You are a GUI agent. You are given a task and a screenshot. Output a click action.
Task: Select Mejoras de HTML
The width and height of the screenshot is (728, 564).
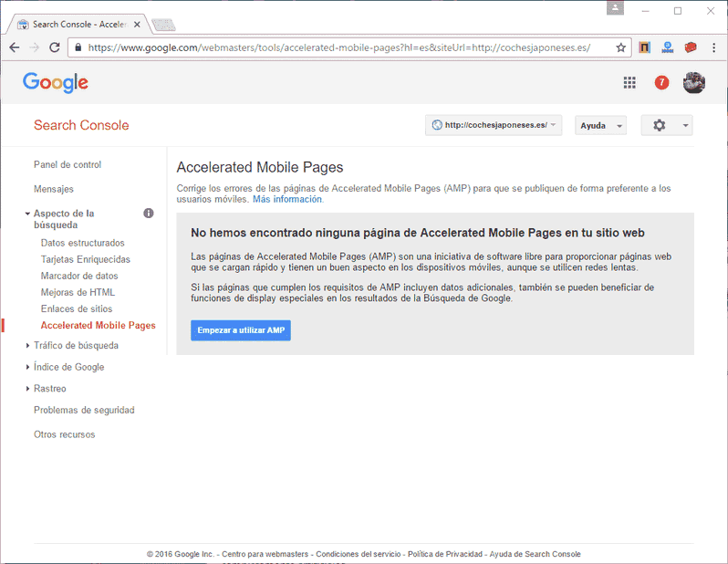[78, 292]
